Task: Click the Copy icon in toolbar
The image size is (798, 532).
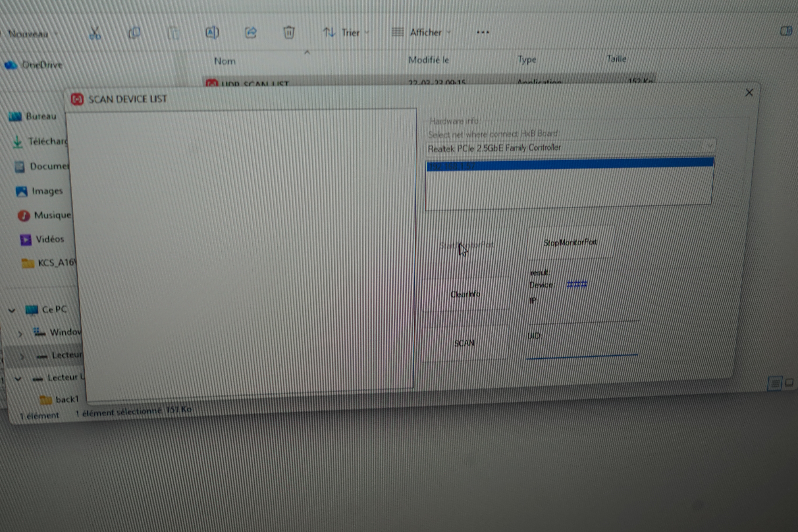Action: [134, 33]
